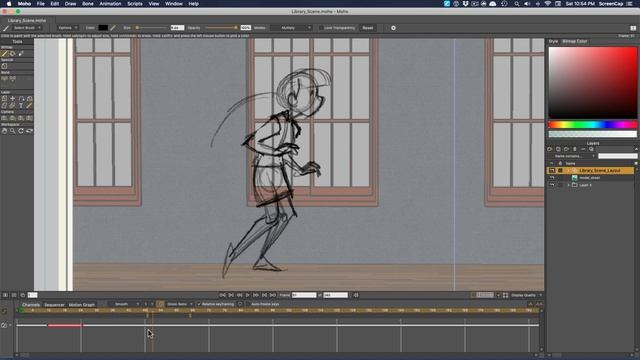Open the Scripts menu
Screen dimensions: 640x360
click(x=135, y=4)
